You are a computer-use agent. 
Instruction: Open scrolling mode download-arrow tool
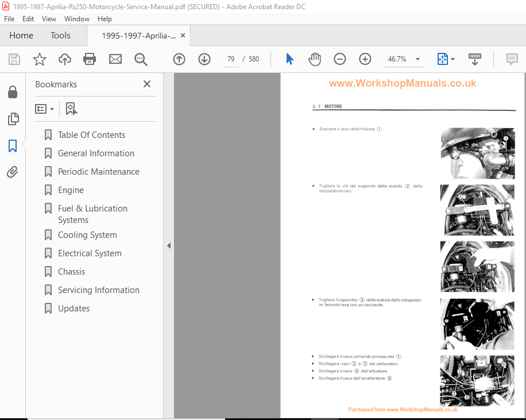pyautogui.click(x=475, y=59)
